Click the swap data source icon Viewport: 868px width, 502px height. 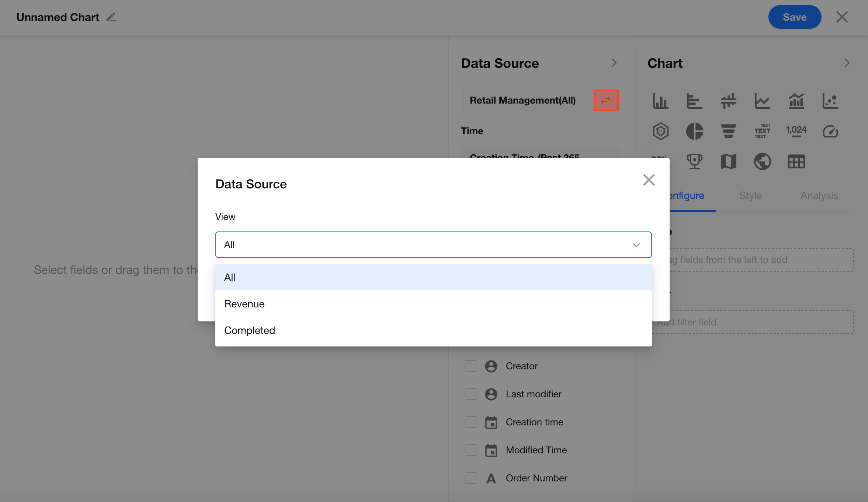[x=606, y=100]
